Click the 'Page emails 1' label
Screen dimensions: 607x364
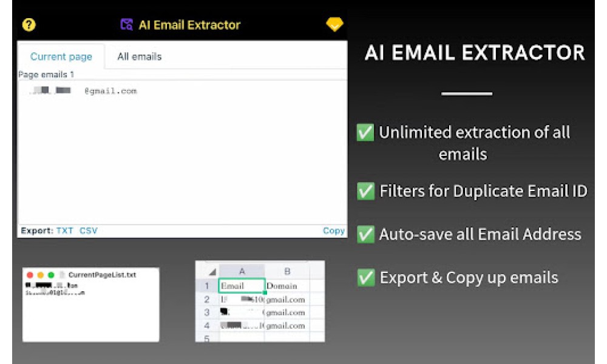click(46, 74)
